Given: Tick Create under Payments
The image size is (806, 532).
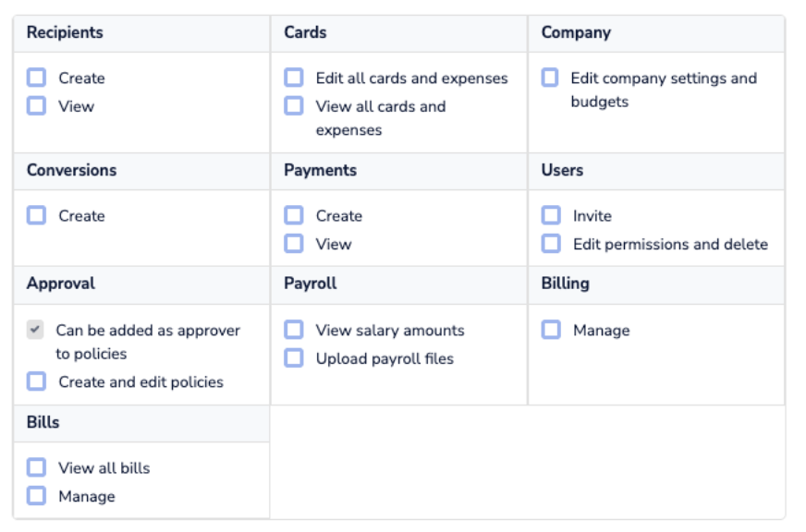Looking at the screenshot, I should [x=294, y=215].
